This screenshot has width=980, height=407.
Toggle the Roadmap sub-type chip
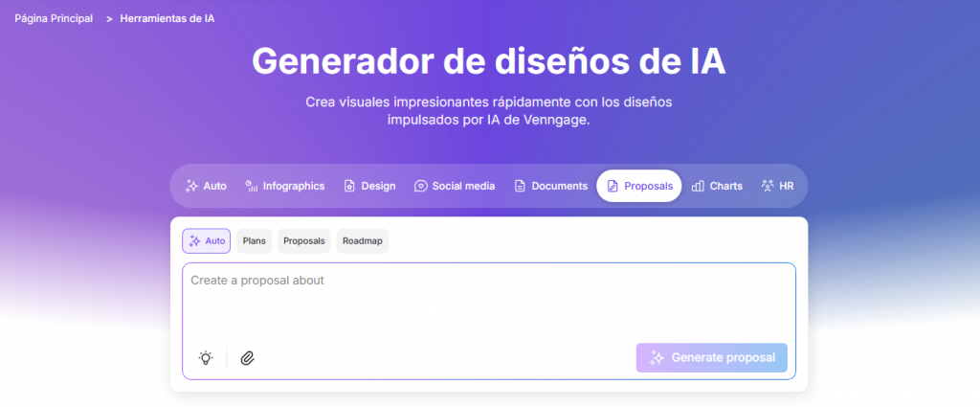tap(362, 241)
